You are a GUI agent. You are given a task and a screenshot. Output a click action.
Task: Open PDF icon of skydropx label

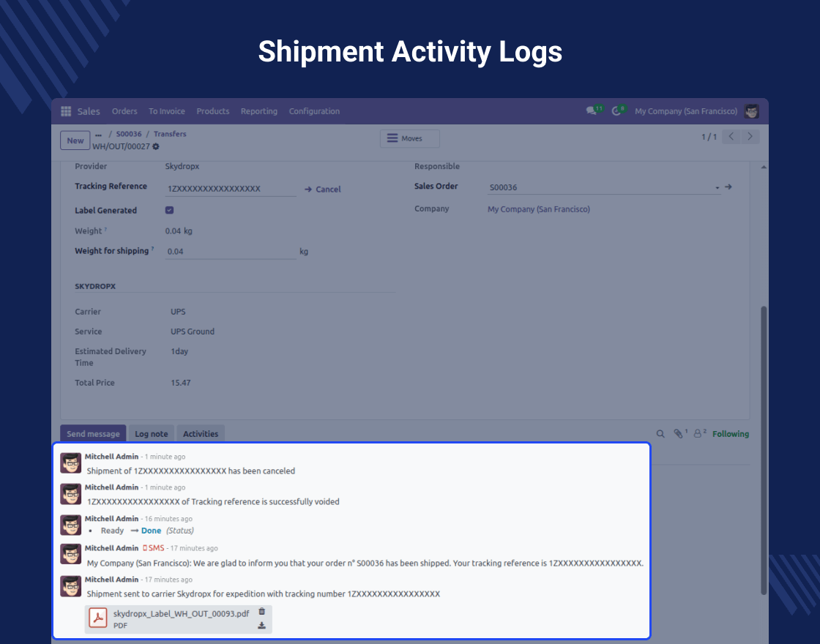[x=98, y=618]
